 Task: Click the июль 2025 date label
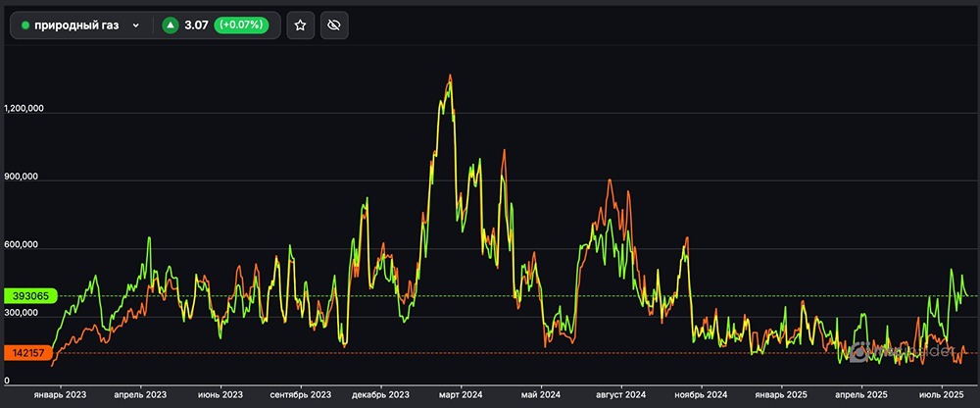tap(942, 395)
